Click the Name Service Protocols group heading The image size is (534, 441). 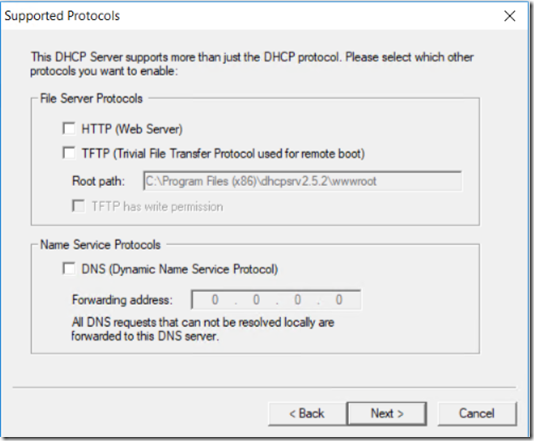[x=100, y=245]
